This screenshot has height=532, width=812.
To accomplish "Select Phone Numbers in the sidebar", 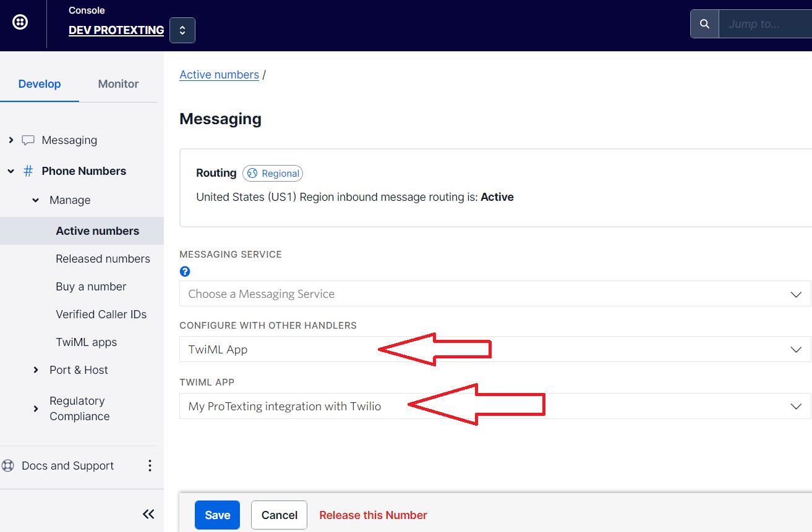I will click(84, 171).
